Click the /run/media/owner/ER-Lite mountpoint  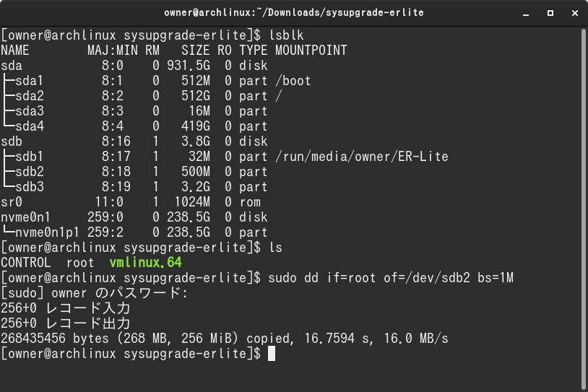(x=361, y=156)
